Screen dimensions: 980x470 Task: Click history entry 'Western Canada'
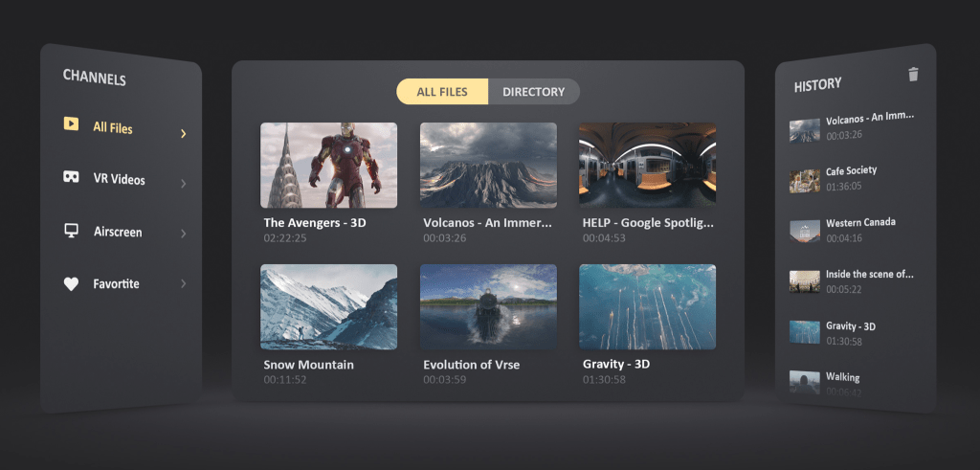(860, 222)
